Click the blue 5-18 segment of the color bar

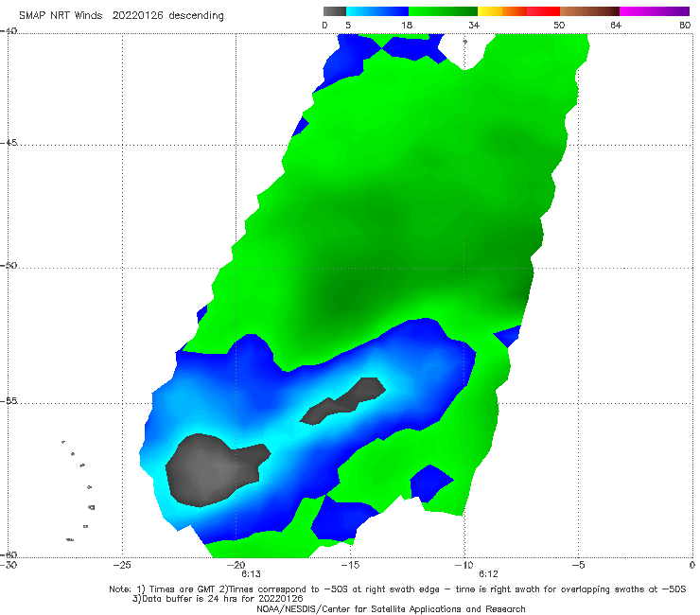[377, 11]
